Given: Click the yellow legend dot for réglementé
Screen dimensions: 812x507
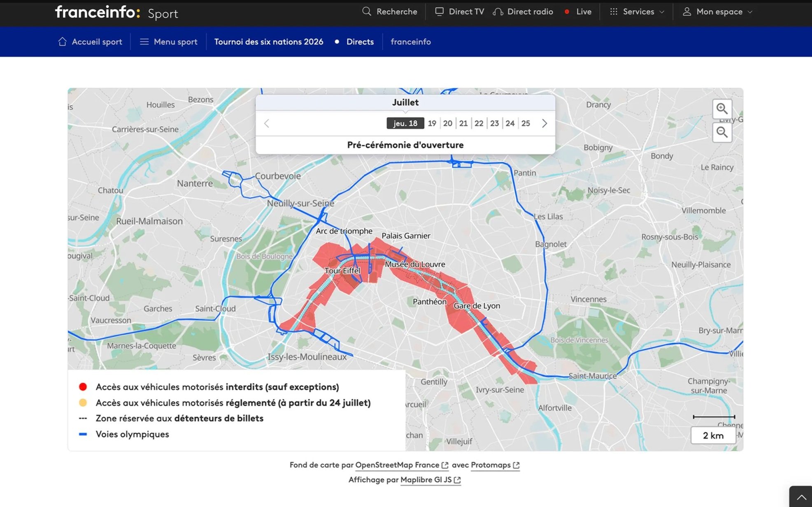Looking at the screenshot, I should 83,403.
